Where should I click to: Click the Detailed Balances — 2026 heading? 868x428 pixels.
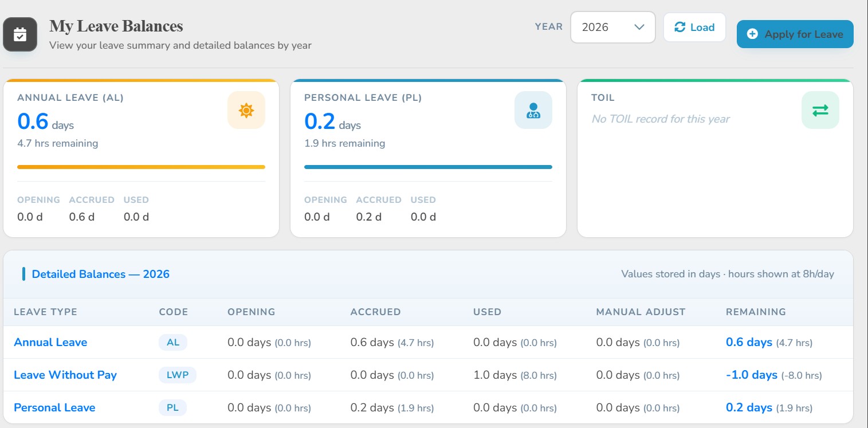click(101, 274)
